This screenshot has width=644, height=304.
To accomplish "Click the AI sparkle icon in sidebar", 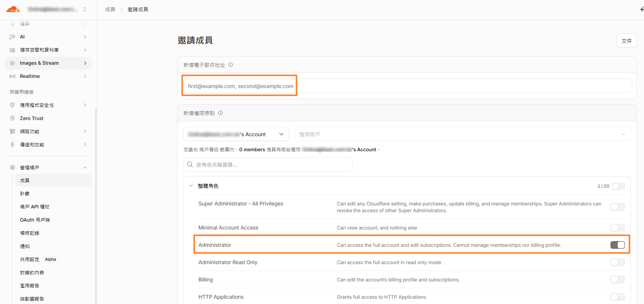I will (x=12, y=37).
